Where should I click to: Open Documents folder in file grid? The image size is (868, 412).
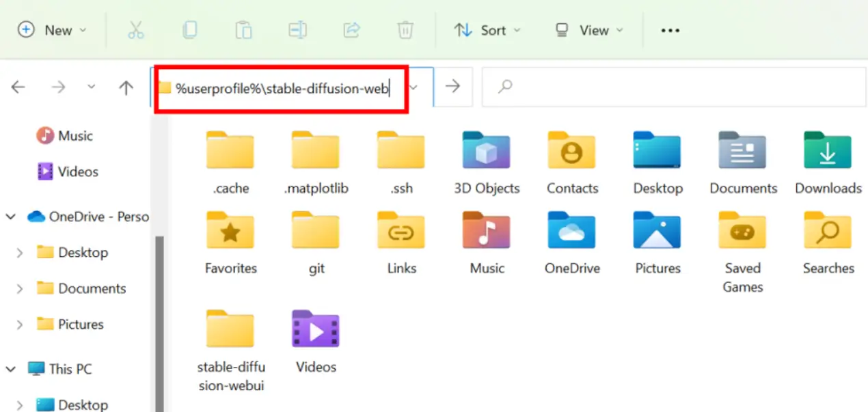743,163
